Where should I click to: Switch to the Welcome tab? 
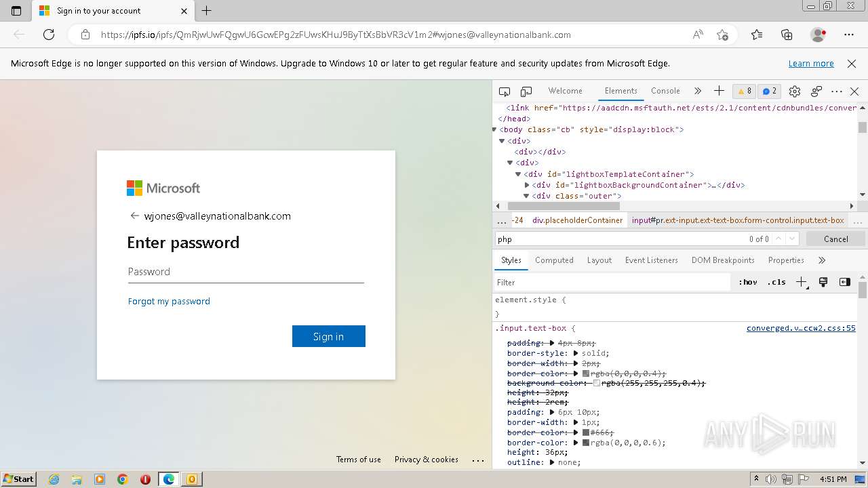point(565,91)
